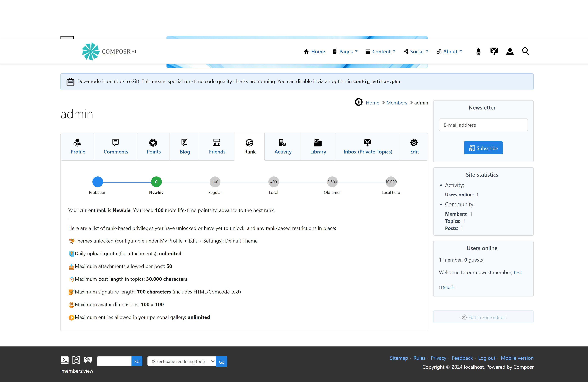Click the footer screenshot brackets icon
This screenshot has width=588, height=382.
pyautogui.click(x=76, y=360)
